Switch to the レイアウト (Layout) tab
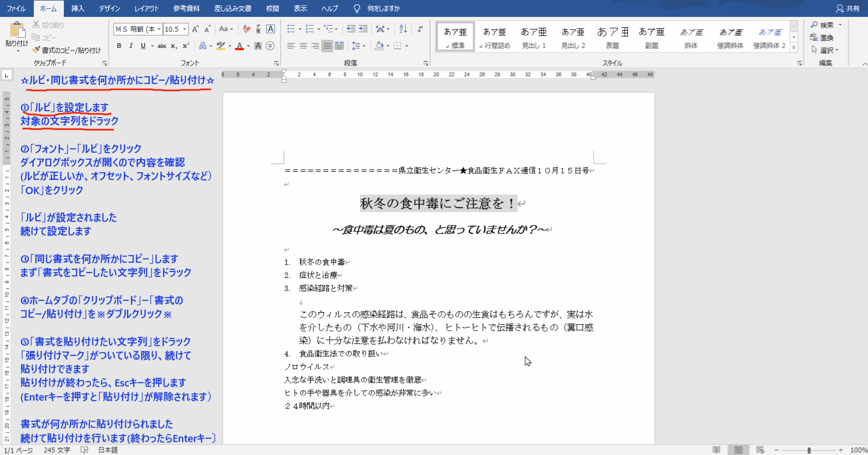Screen dimensions: 868x455 click(147, 8)
